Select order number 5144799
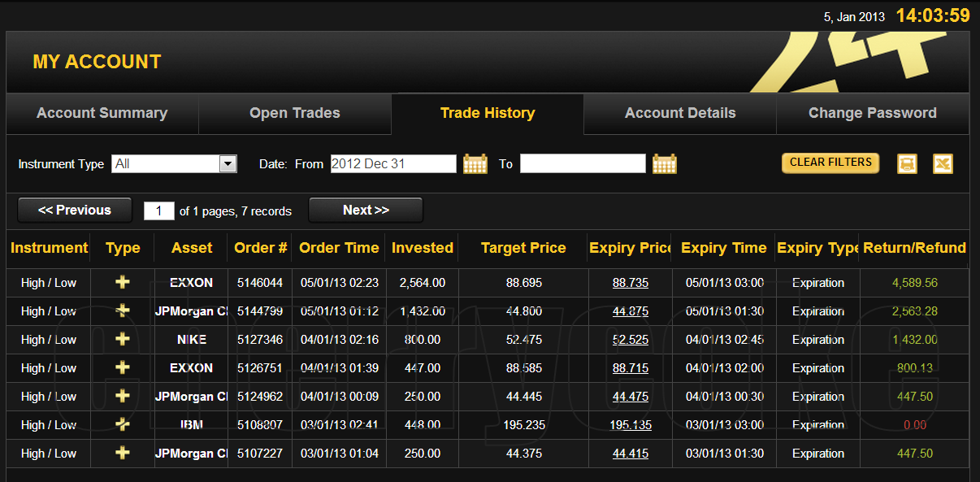980x482 pixels. point(260,311)
